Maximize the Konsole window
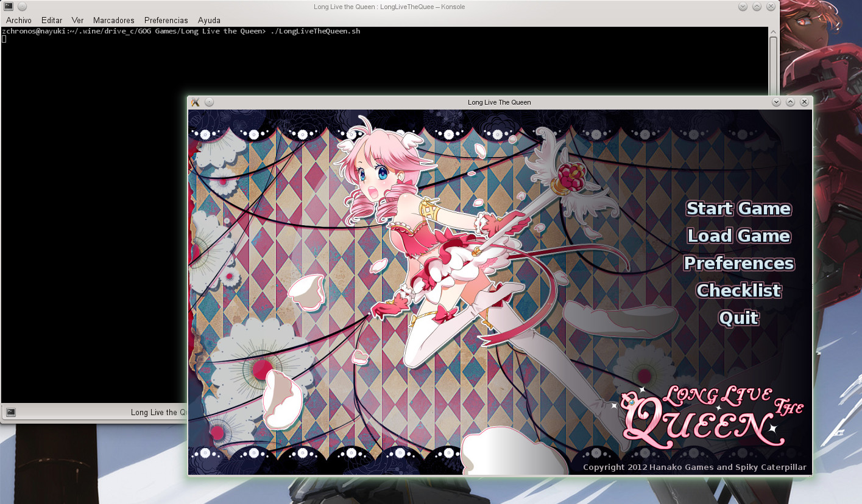This screenshot has width=862, height=504. (x=757, y=7)
